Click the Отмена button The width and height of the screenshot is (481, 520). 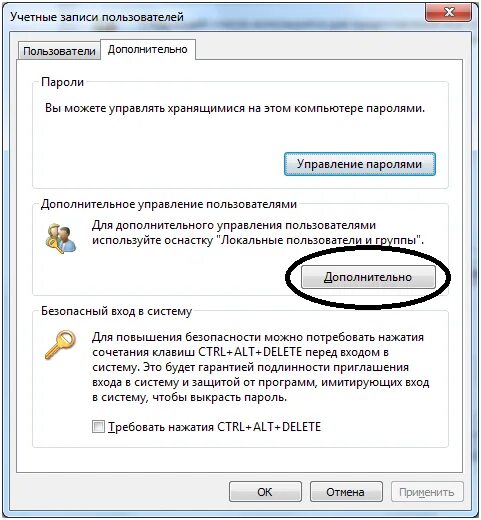coord(346,492)
